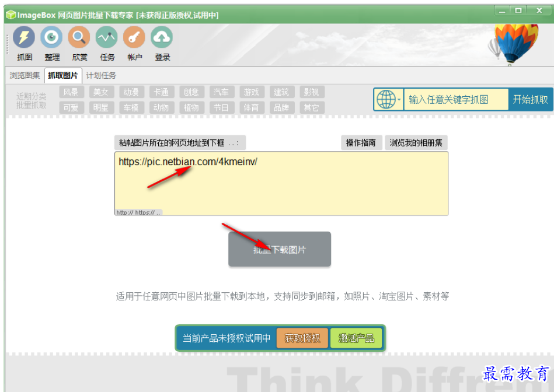Click inside the URL text box
This screenshot has height=392, width=554.
click(281, 184)
